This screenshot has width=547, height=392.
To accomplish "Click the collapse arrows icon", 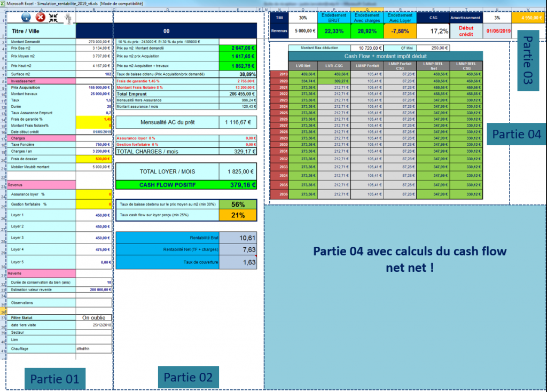I will point(53,18).
